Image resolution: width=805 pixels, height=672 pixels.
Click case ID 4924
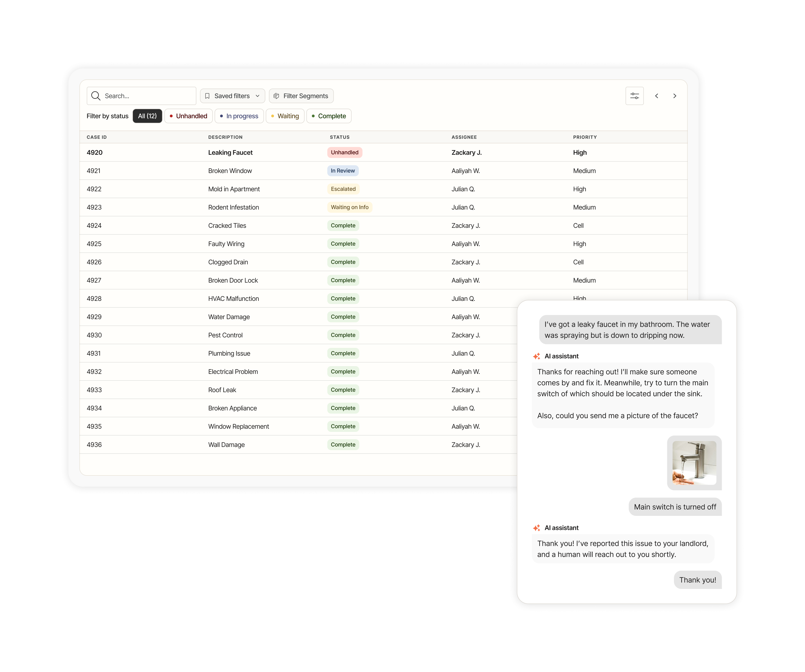pos(94,225)
